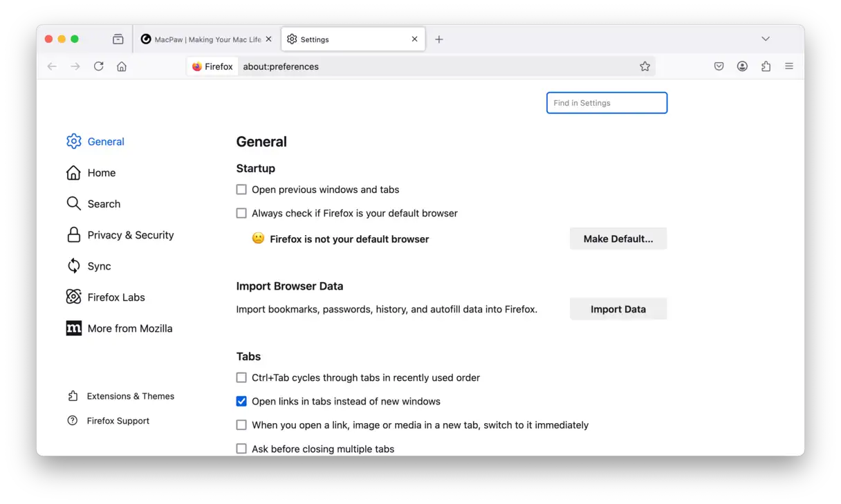Viewport: 841px width, 504px height.
Task: Enable switch to new tab immediately
Action: pos(241,424)
